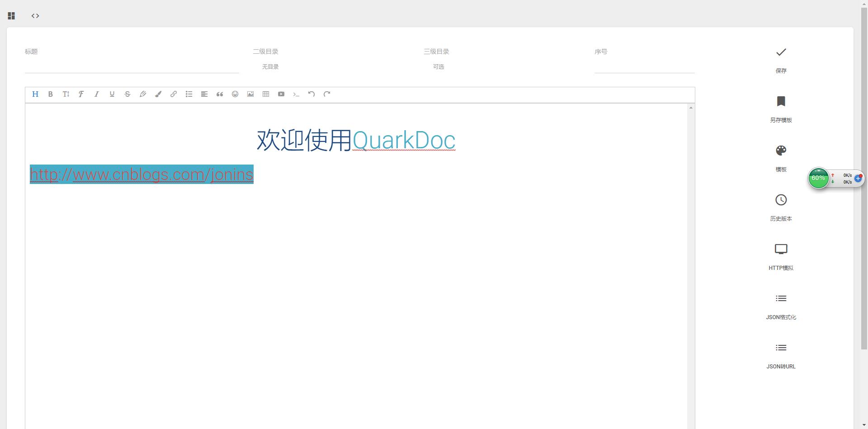Focus the 标题 title input field
This screenshot has width=868, height=429.
coord(132,66)
